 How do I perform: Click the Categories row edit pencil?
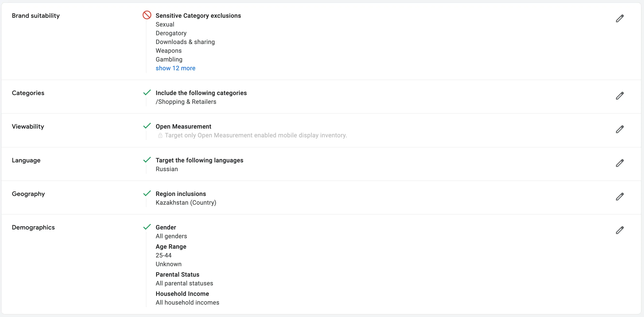point(620,96)
